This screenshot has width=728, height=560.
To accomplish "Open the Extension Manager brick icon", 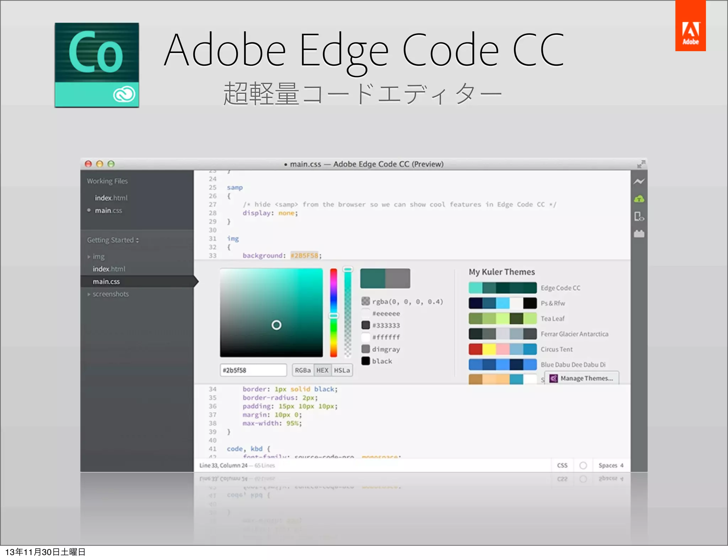I will point(639,233).
